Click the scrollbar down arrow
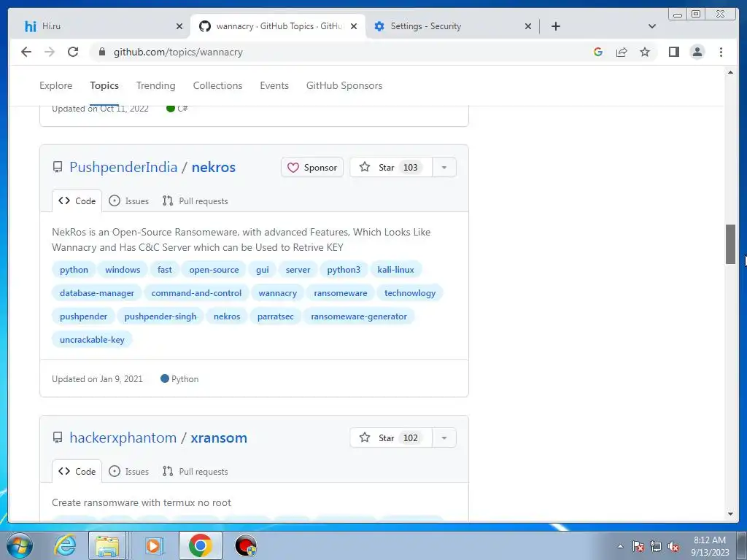This screenshot has height=560, width=747. pyautogui.click(x=730, y=514)
